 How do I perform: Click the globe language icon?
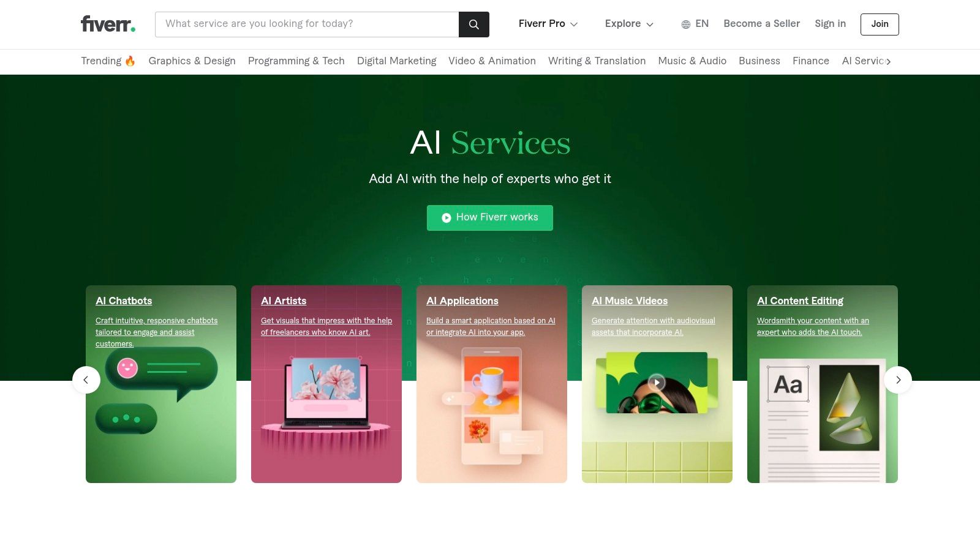click(x=685, y=24)
